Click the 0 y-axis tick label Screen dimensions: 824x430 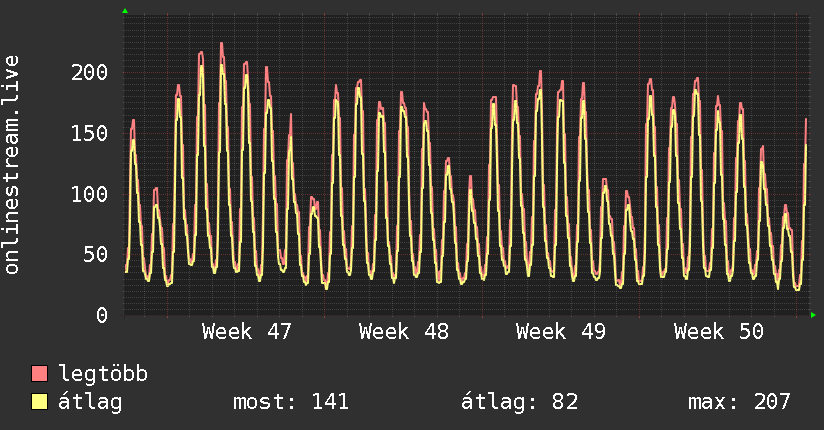[x=102, y=315]
